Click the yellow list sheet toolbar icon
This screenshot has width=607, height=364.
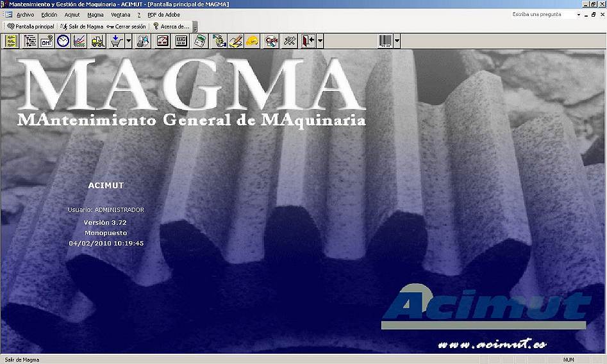(x=12, y=40)
